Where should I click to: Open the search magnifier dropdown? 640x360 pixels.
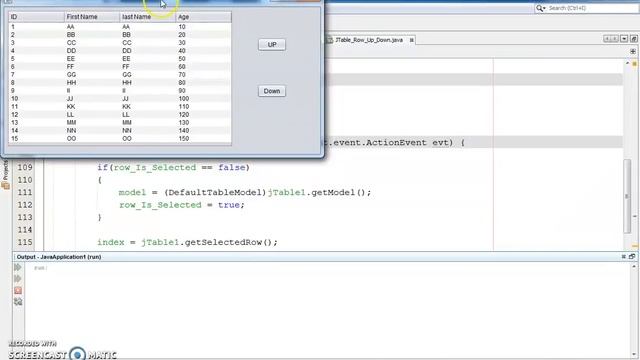(x=541, y=8)
